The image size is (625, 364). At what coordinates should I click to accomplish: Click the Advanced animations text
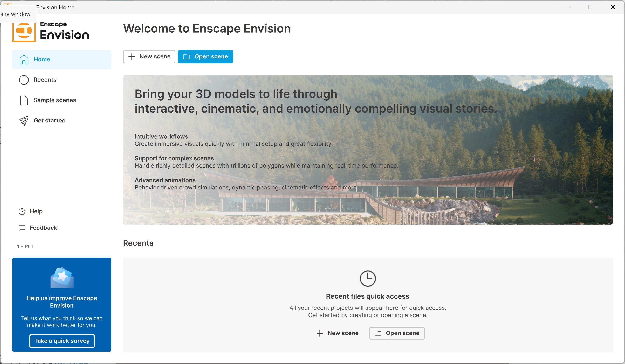[165, 180]
